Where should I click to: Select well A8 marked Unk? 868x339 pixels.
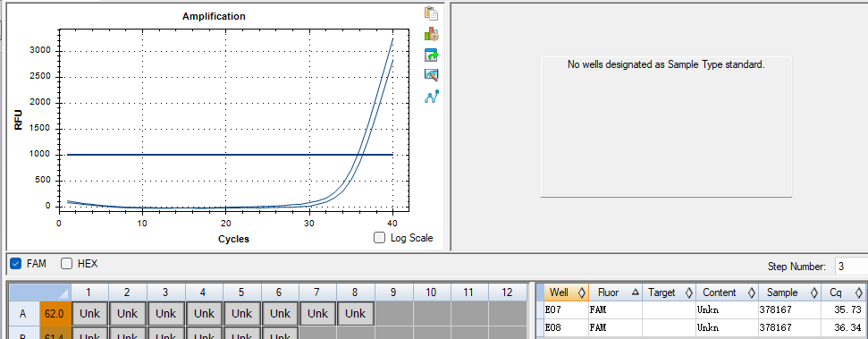pos(356,314)
